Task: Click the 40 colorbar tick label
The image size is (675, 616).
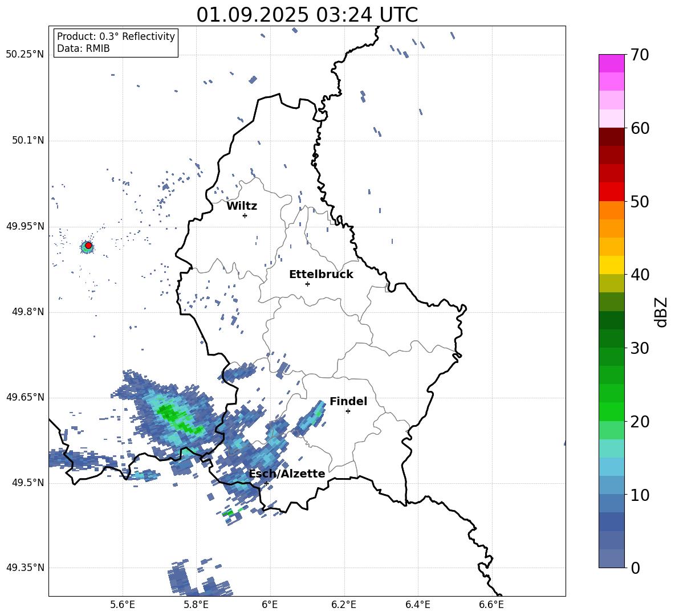Action: pos(640,275)
